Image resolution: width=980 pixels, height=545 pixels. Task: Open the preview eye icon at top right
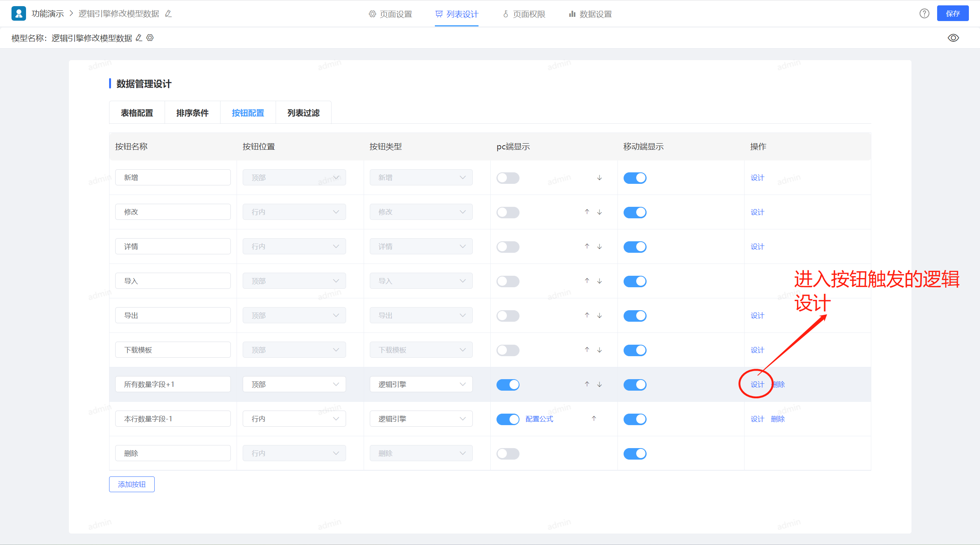coord(953,38)
